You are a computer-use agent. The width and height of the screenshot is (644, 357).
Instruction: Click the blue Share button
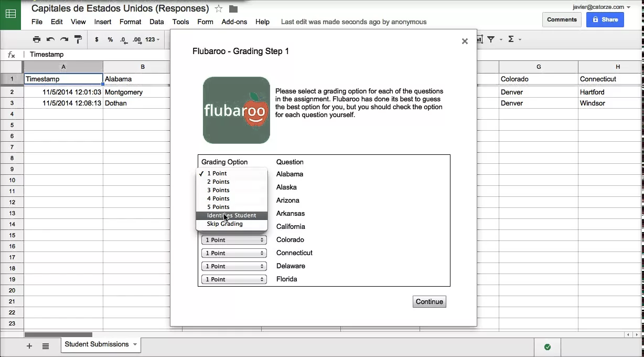[605, 19]
